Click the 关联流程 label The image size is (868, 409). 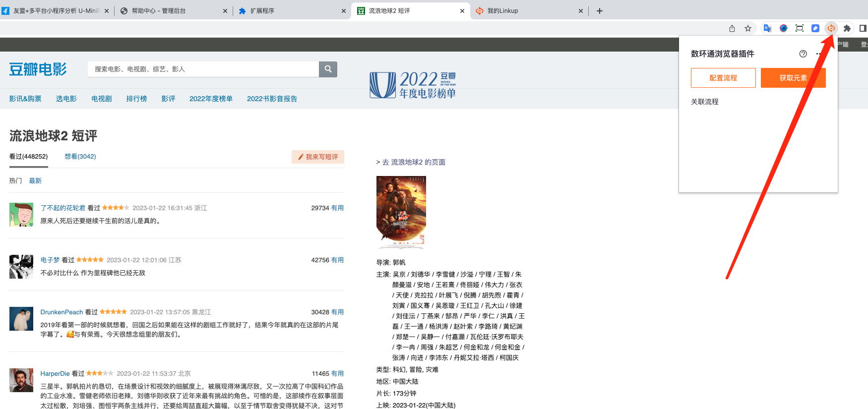click(705, 102)
